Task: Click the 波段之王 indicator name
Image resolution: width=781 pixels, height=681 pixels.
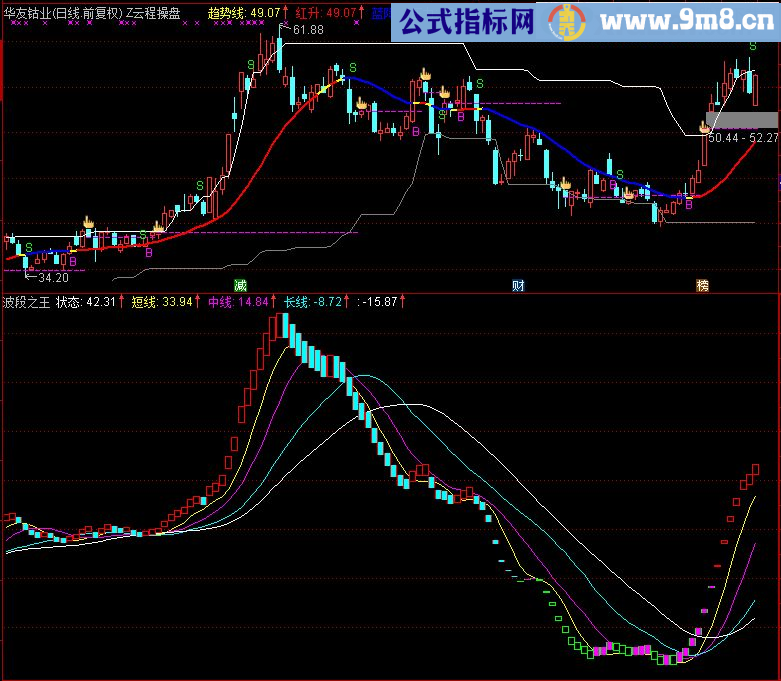Action: point(27,302)
